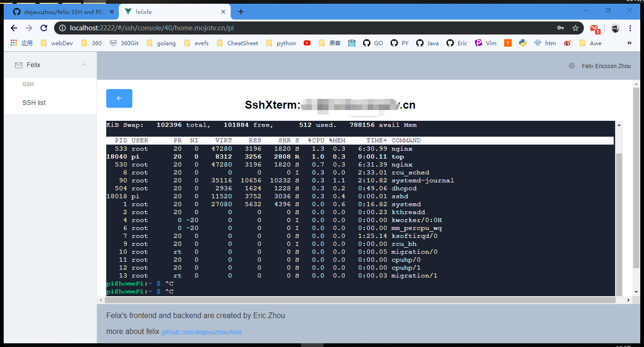Open the htm bookmark

pyautogui.click(x=545, y=43)
